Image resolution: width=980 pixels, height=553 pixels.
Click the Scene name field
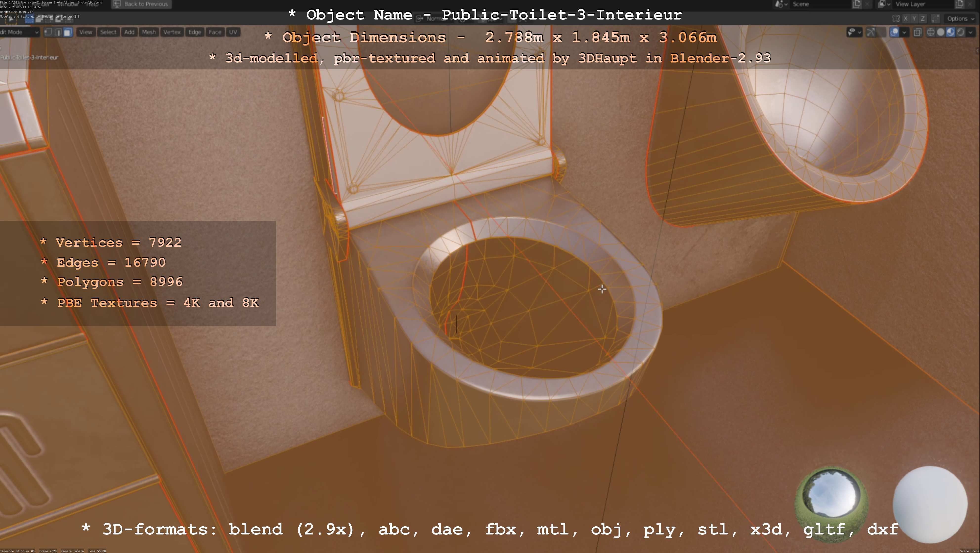[821, 4]
